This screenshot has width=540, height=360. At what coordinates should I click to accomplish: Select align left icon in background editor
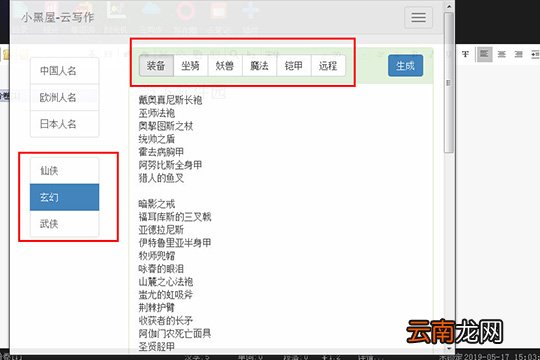pos(484,54)
